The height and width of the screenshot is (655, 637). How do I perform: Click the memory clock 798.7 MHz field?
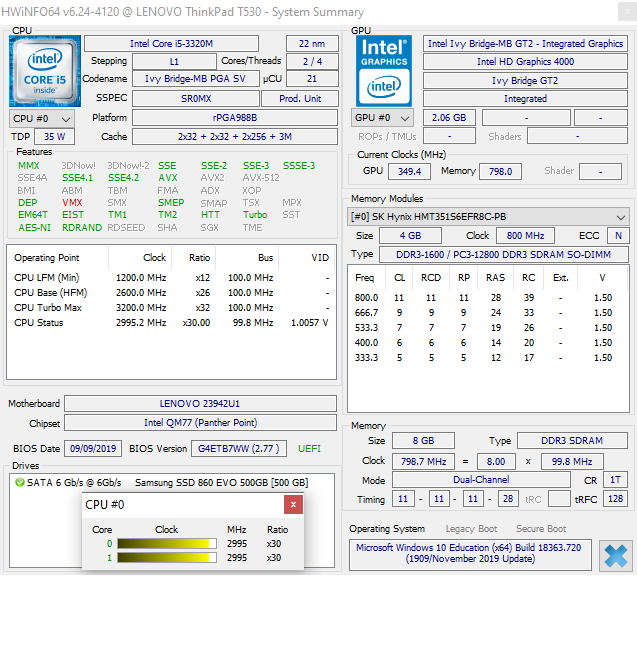point(424,462)
